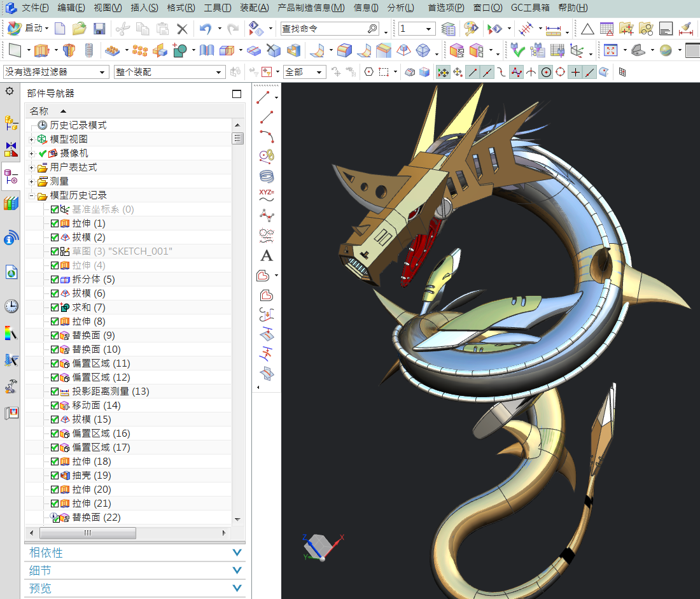Click the 启动 start button

(x=28, y=29)
